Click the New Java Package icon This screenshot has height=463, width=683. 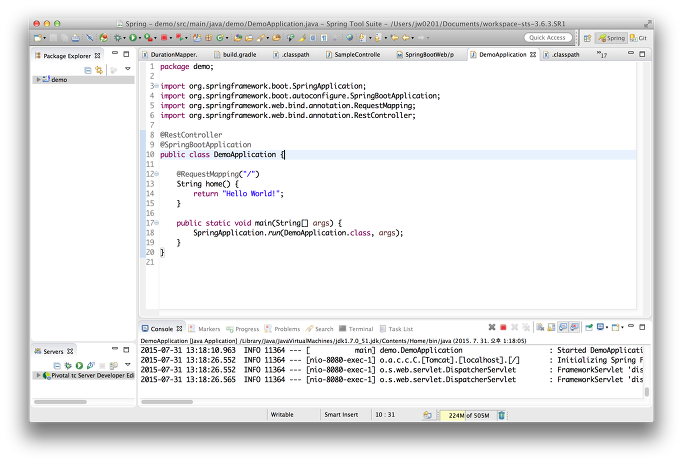tap(208, 38)
